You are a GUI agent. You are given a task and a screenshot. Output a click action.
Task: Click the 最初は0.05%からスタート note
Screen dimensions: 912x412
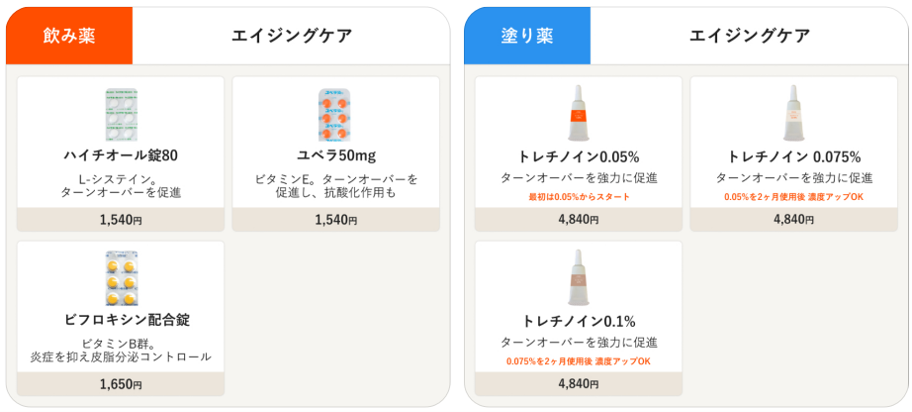(578, 197)
